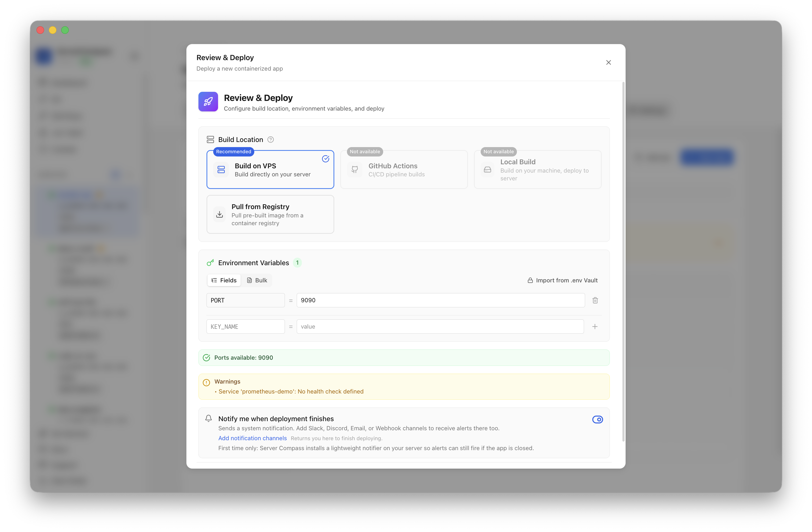Click the Ports available green check icon
This screenshot has width=812, height=532.
206,358
